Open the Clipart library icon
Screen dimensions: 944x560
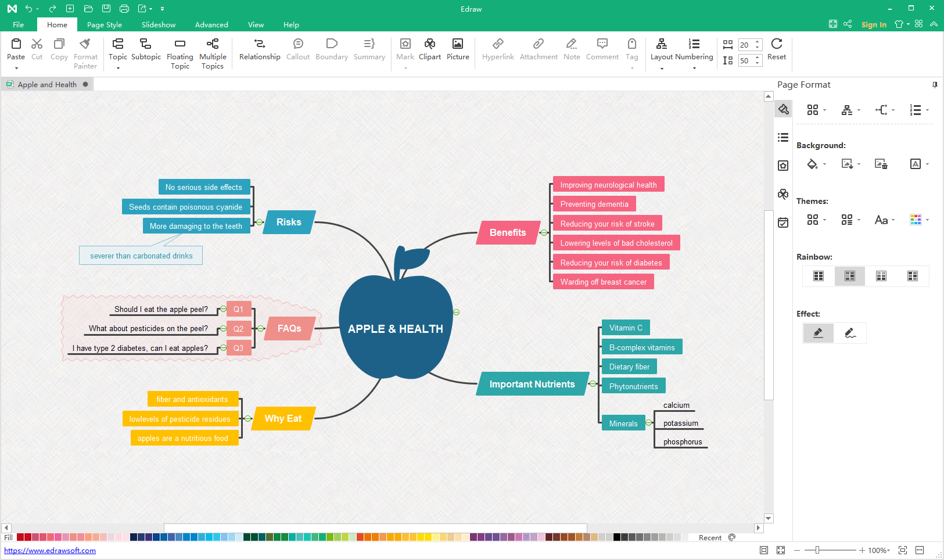[429, 44]
